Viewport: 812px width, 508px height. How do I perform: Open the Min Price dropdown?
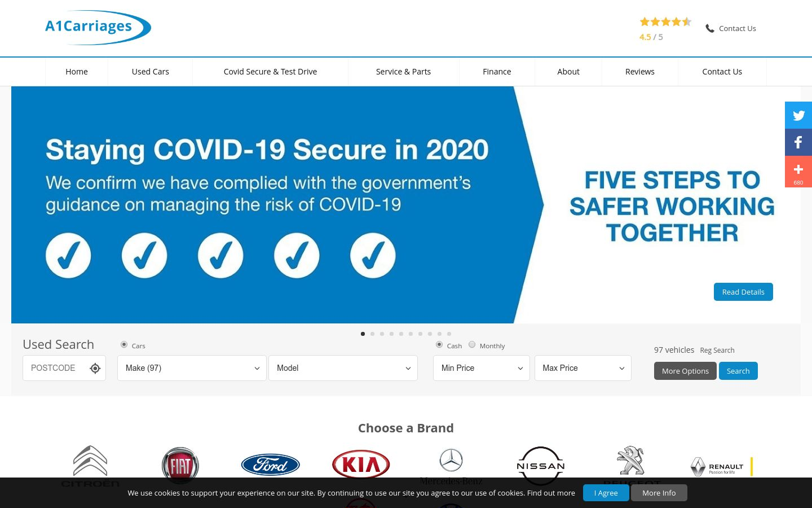tap(482, 368)
